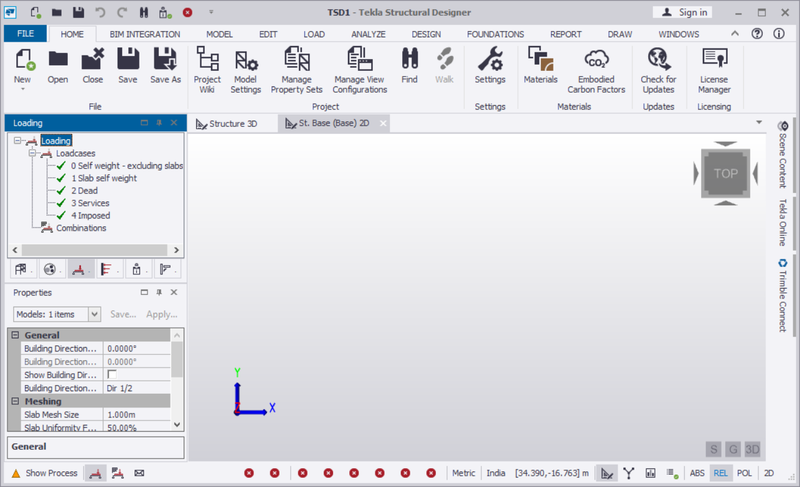The width and height of the screenshot is (800, 487).
Task: Toggle the 2D status bar button
Action: click(x=768, y=473)
